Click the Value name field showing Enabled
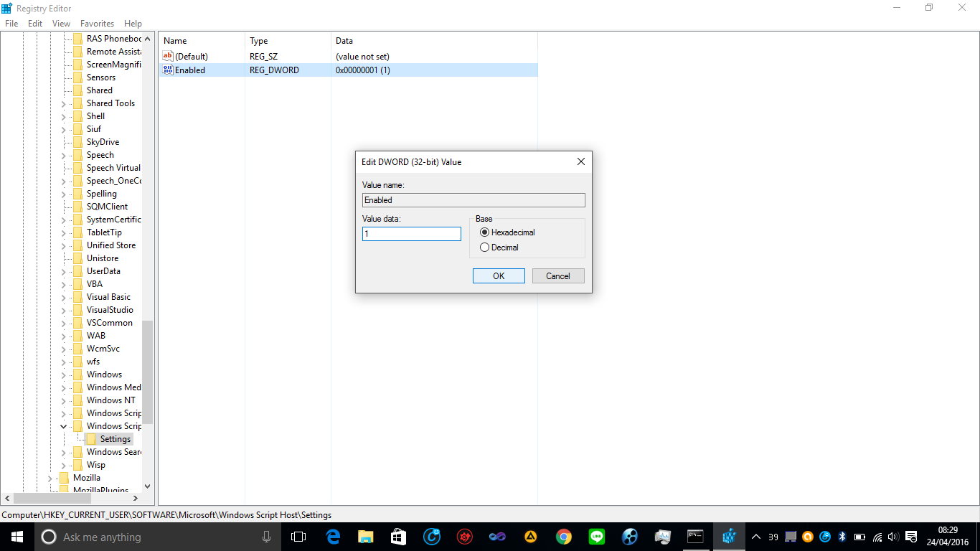This screenshot has height=551, width=980. [x=473, y=200]
